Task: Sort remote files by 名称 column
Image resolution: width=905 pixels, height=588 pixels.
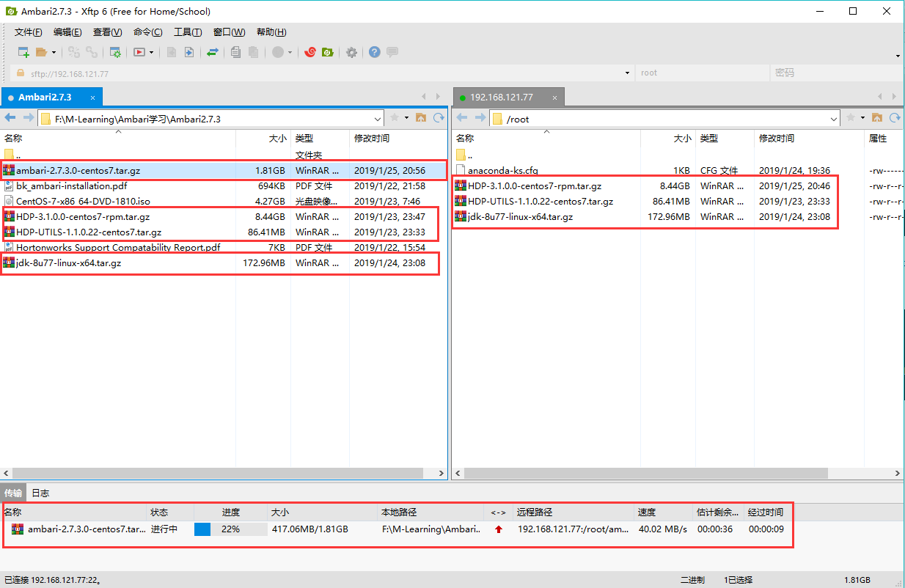Action: coord(546,138)
